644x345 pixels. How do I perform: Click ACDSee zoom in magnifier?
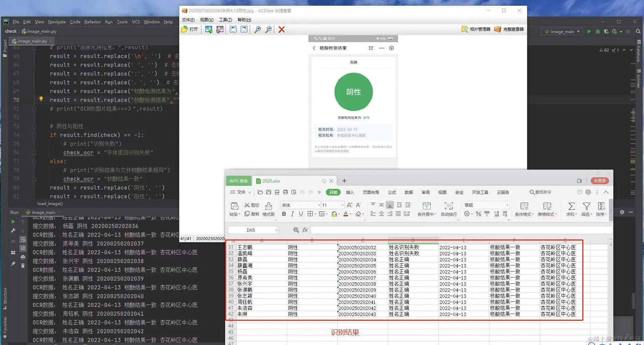(x=257, y=29)
